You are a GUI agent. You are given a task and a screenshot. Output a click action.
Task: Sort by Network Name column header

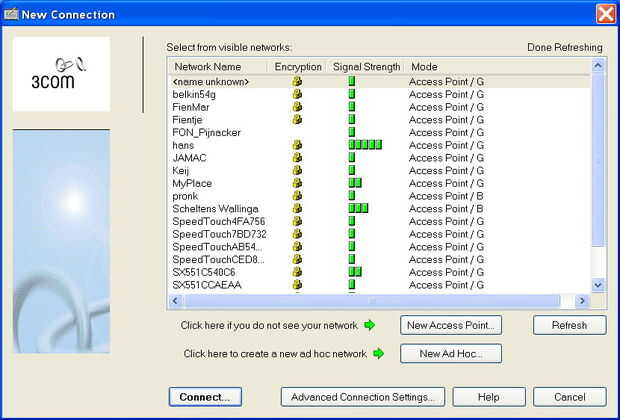[x=208, y=66]
